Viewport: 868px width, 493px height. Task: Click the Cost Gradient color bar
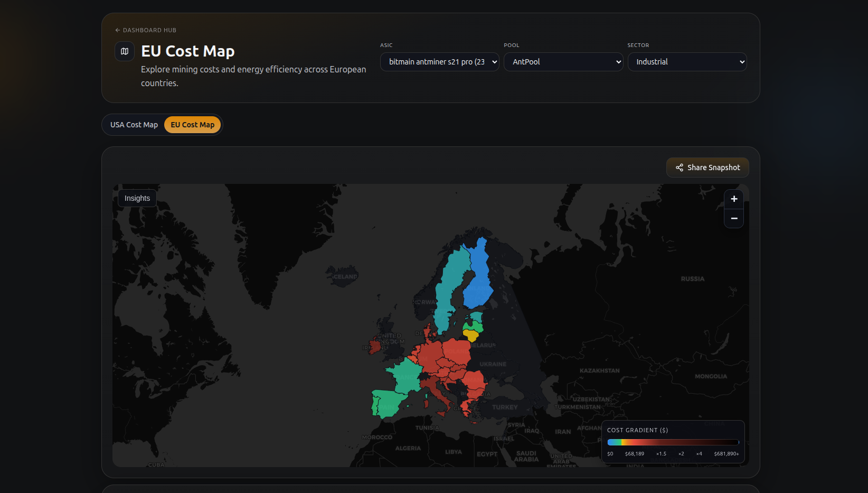pyautogui.click(x=673, y=442)
